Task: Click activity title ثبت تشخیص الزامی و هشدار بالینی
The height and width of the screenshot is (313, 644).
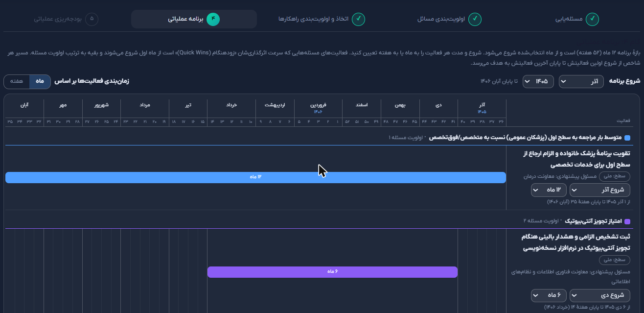Action: pyautogui.click(x=576, y=242)
